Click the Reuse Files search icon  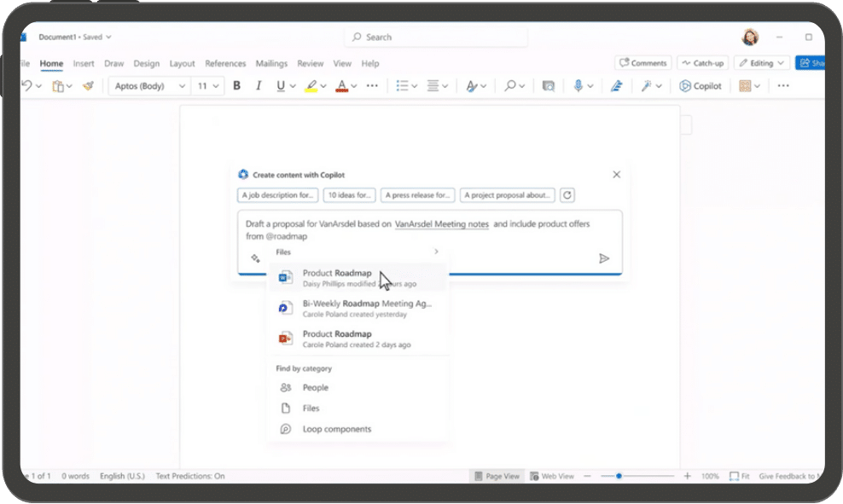[548, 86]
